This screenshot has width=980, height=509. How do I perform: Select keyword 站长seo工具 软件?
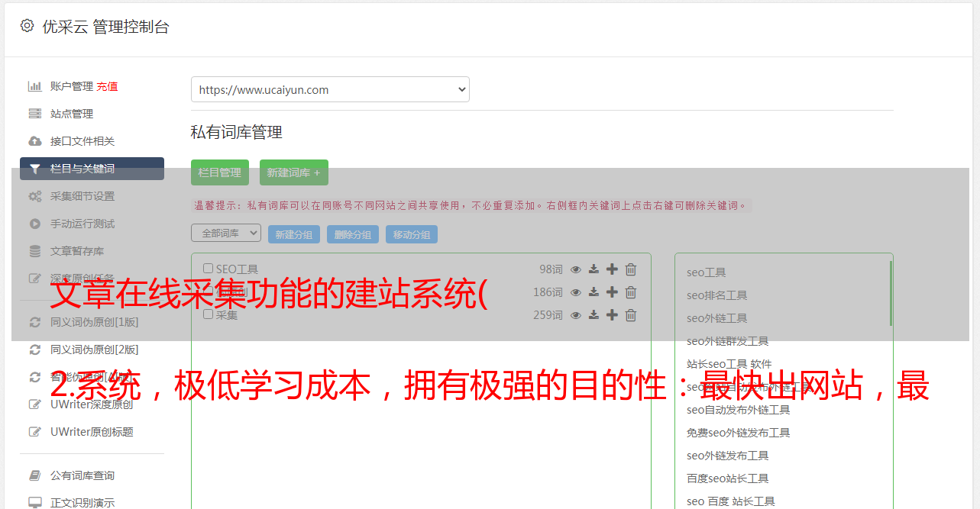click(729, 364)
